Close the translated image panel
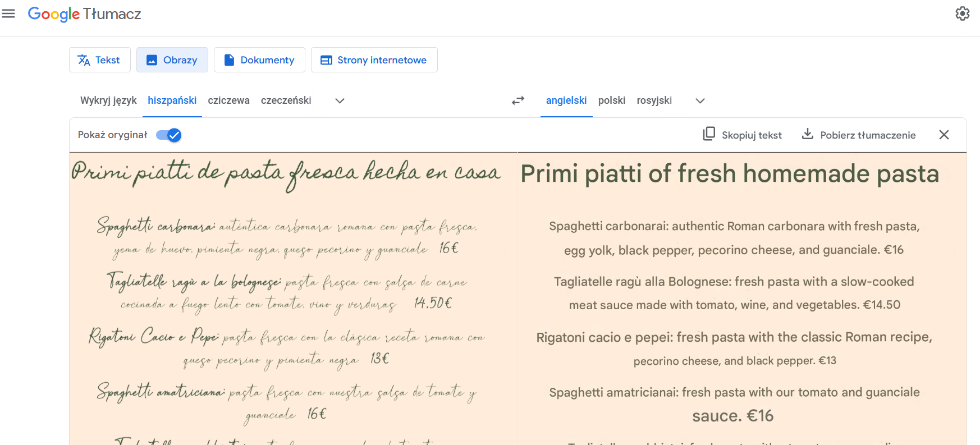 (944, 135)
